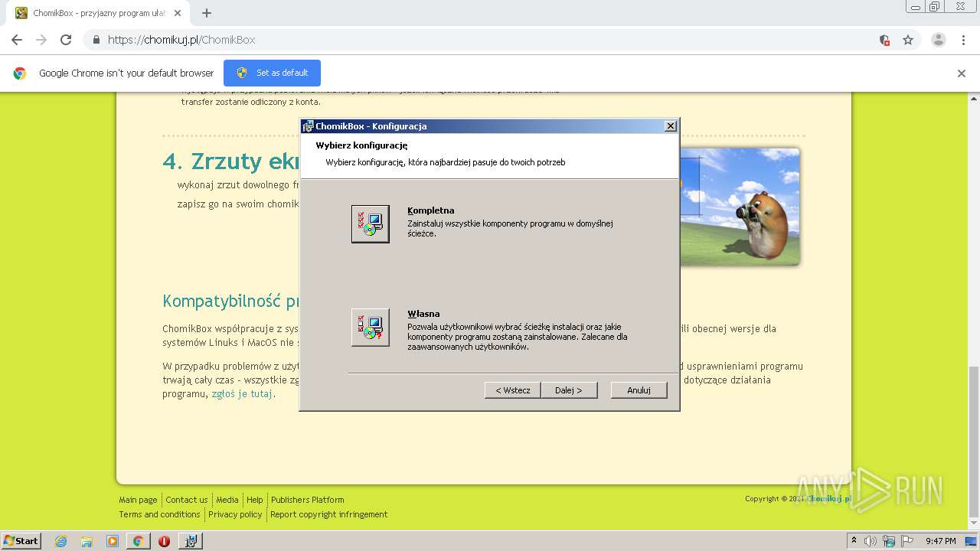This screenshot has width=980, height=551.
Task: Click the 'Kompatybilność' section heading
Action: 230,302
